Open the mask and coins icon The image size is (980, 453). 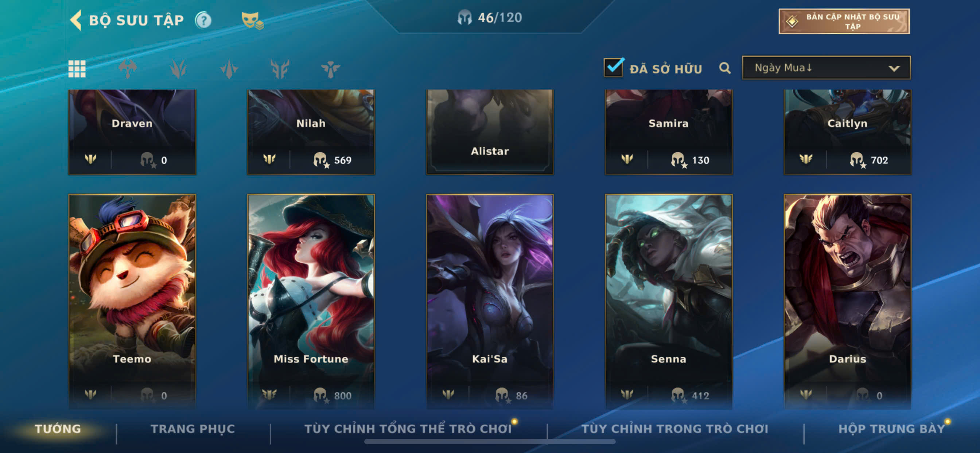point(253,20)
